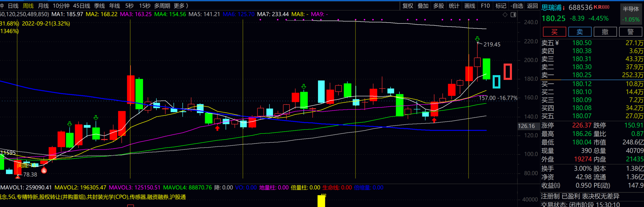Click the red info icon beside 思瑞浦

tap(564, 8)
